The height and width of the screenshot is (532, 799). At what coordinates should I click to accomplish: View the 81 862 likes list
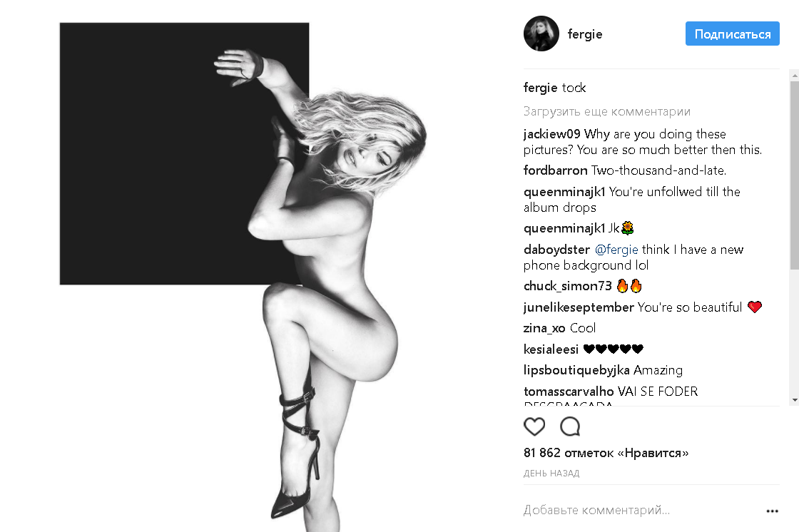[606, 453]
